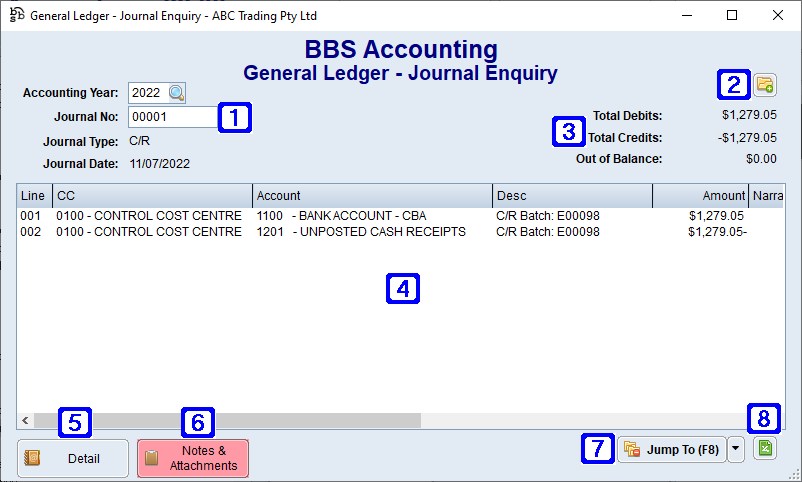Click 'C/R Batch: E00098' in line 002
The width and height of the screenshot is (802, 482).
548,232
